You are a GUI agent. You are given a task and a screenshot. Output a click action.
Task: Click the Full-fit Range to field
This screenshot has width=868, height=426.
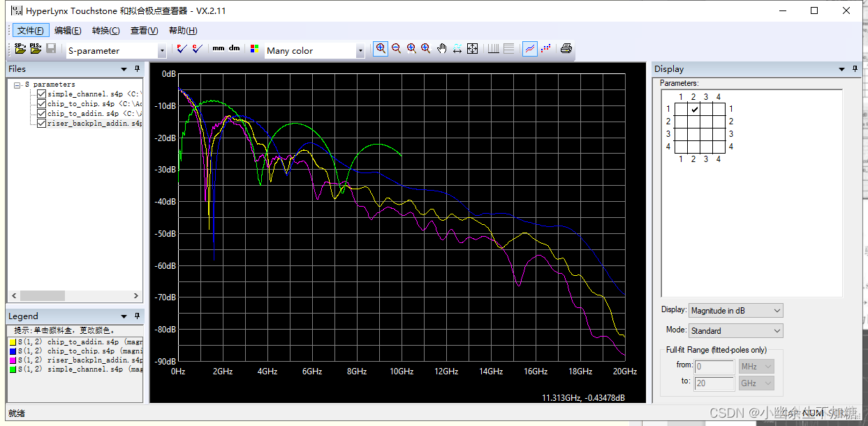(x=715, y=383)
